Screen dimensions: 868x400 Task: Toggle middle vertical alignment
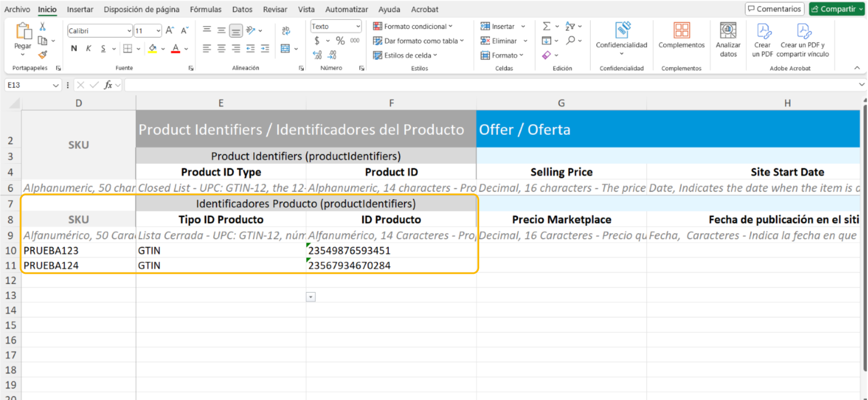(222, 30)
